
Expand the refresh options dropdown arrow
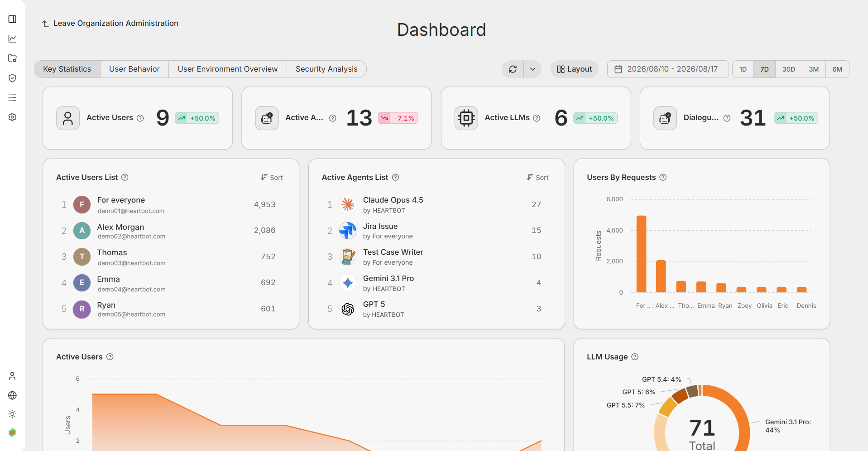[x=532, y=69]
